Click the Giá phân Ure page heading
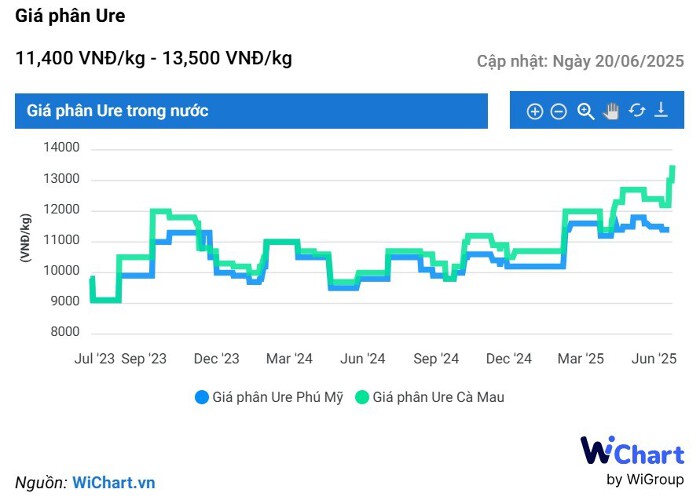 71,17
